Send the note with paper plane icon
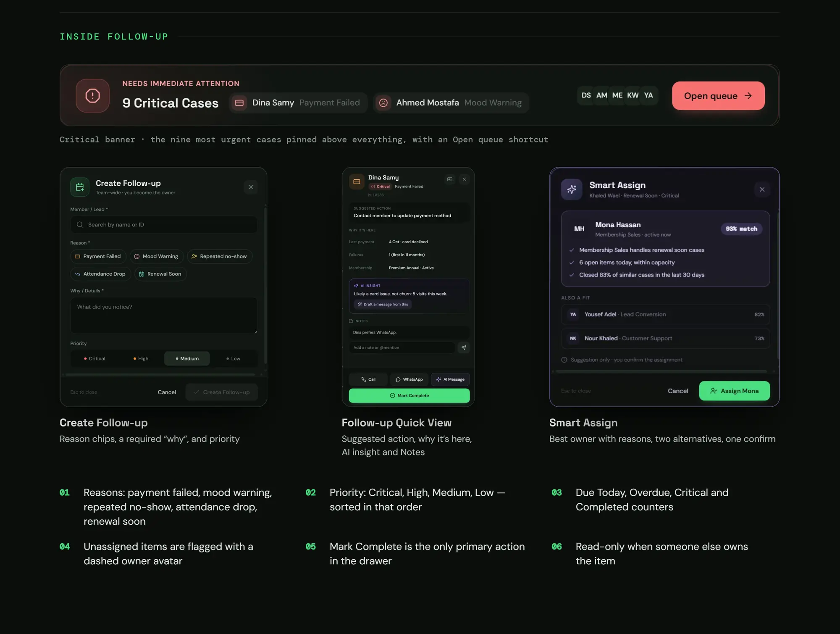 tap(464, 347)
